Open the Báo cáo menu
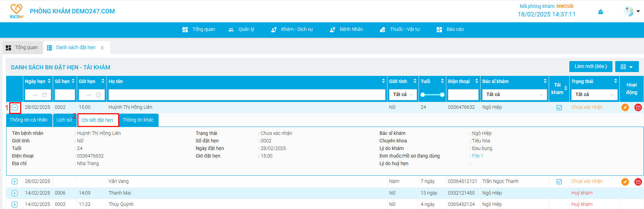This screenshot has height=209, width=644. [x=450, y=30]
